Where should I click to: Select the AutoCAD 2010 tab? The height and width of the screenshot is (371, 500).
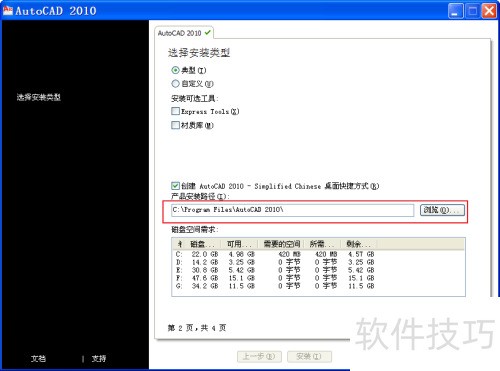coord(184,33)
